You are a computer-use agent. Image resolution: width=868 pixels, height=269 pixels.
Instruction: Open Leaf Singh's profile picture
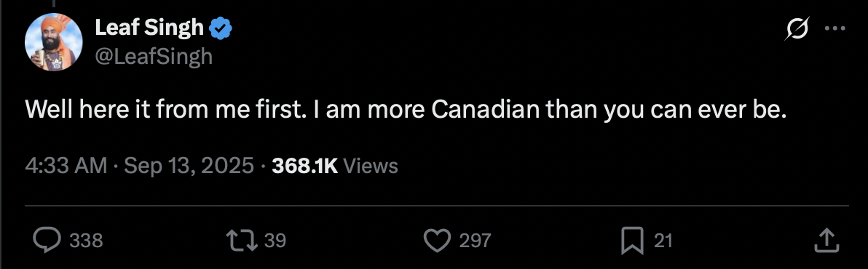click(x=54, y=43)
